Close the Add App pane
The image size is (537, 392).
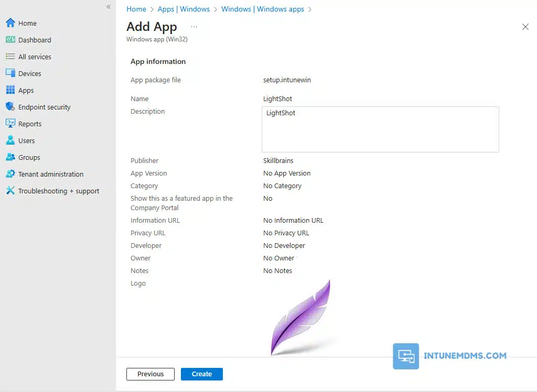pos(525,27)
